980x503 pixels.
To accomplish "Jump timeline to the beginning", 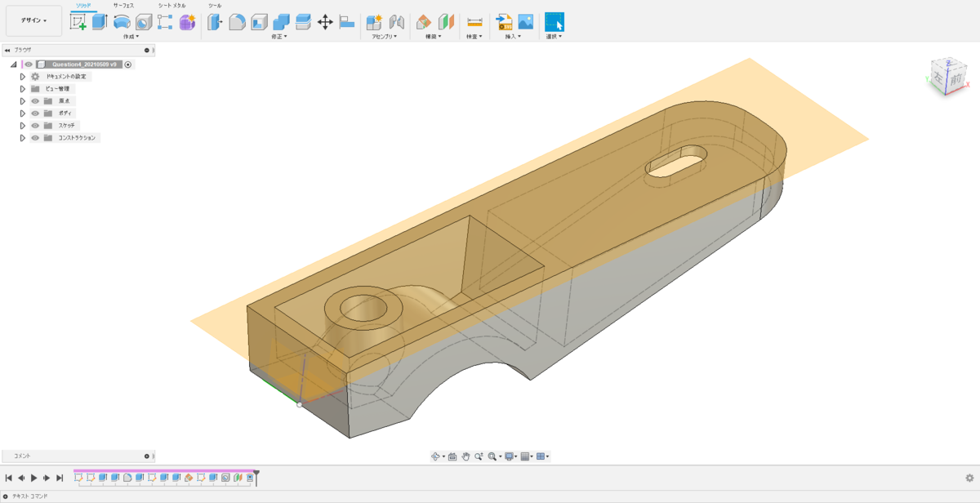I will pyautogui.click(x=8, y=478).
